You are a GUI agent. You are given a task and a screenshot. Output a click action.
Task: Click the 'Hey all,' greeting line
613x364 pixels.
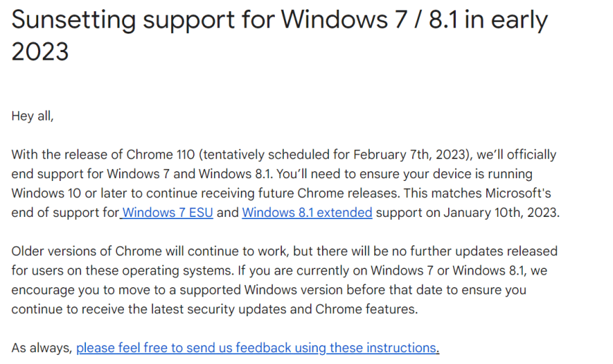(x=32, y=116)
